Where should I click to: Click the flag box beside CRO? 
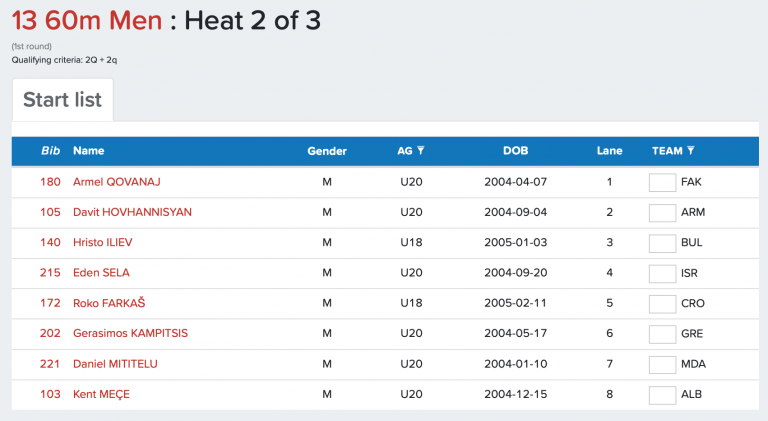tap(662, 303)
